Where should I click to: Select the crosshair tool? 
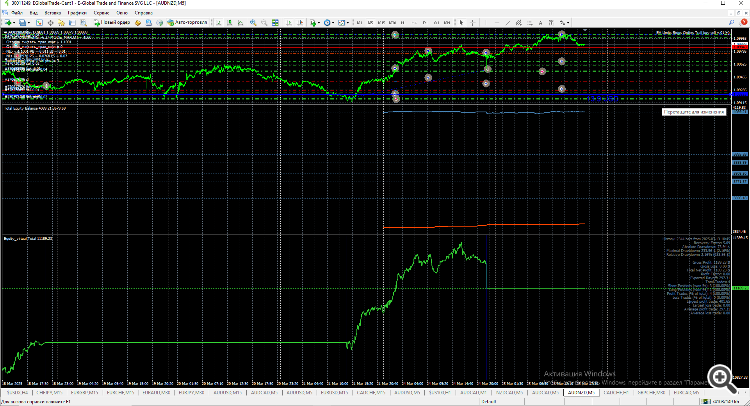tap(473, 22)
